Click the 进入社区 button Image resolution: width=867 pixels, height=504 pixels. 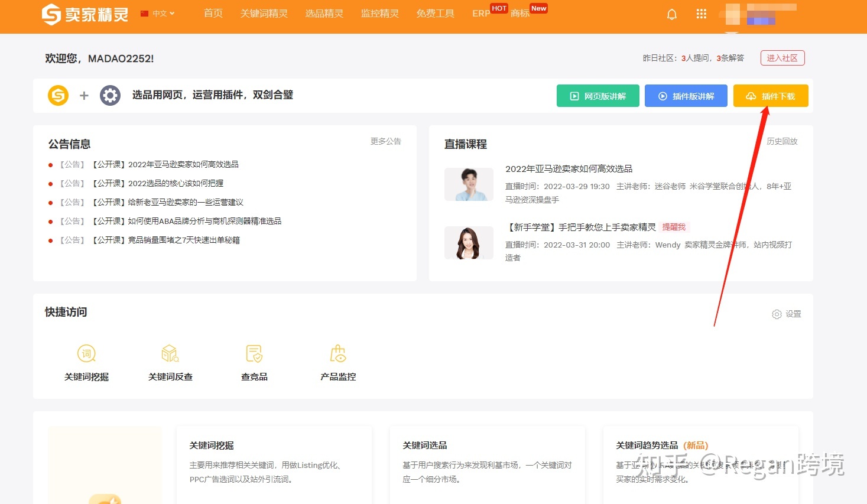click(x=782, y=58)
